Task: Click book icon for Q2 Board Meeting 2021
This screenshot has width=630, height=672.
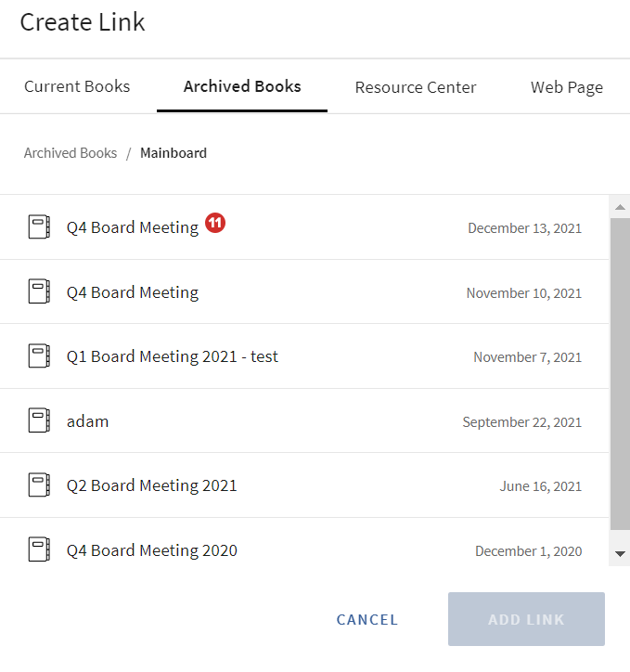Action: 38,485
